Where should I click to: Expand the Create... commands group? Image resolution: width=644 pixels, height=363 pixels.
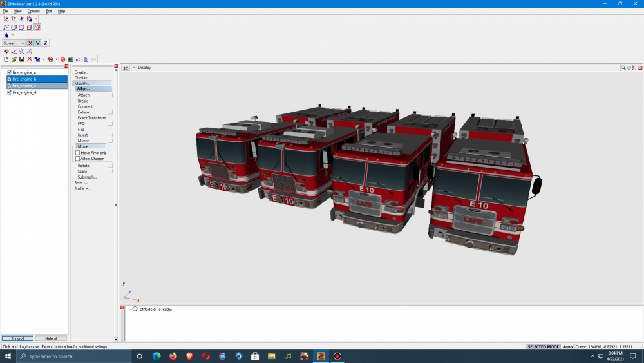(x=81, y=72)
